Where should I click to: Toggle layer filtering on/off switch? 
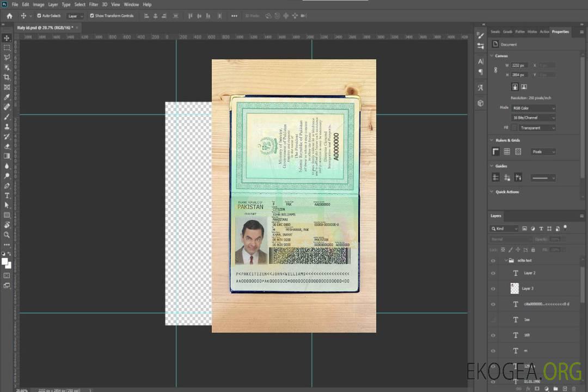click(565, 228)
